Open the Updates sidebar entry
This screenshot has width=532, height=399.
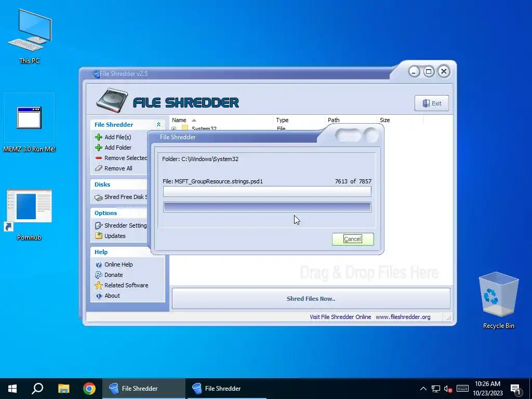click(x=115, y=236)
